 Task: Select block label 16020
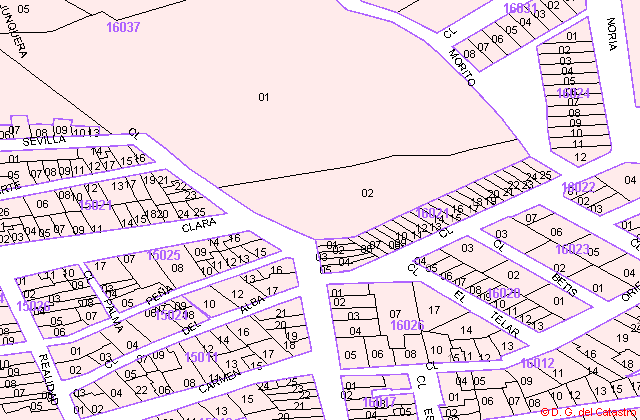coord(504,293)
